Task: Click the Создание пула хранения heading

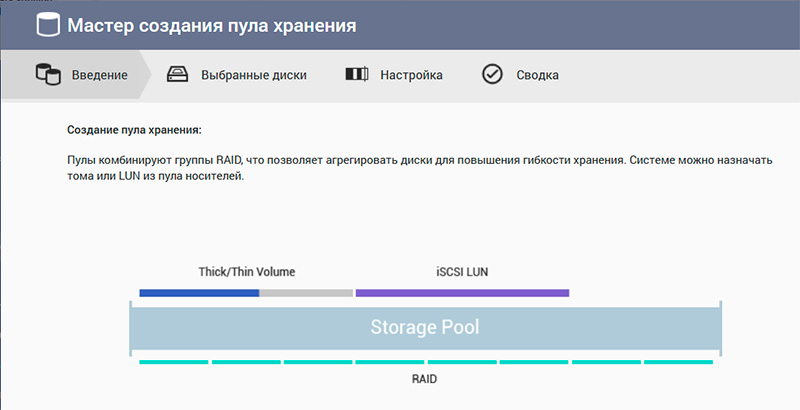Action: (x=134, y=130)
